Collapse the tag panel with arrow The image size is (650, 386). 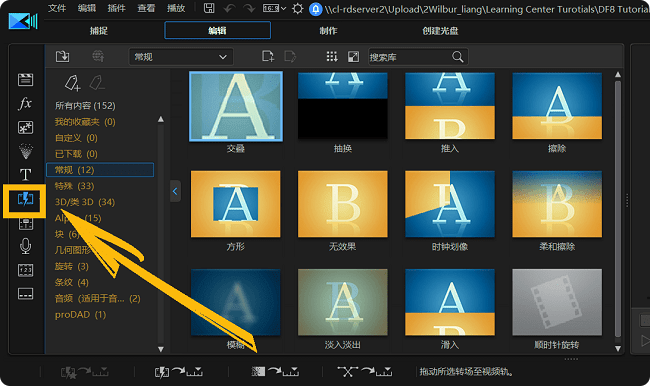[x=175, y=191]
